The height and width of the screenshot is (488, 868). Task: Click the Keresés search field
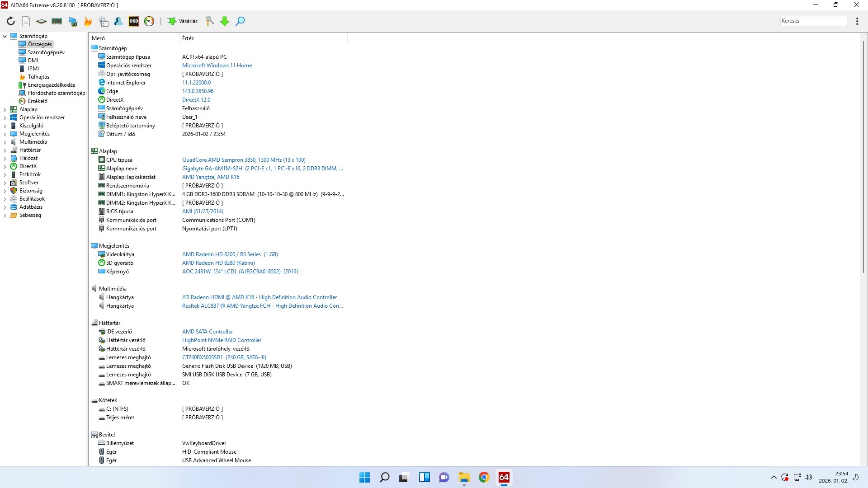click(813, 21)
